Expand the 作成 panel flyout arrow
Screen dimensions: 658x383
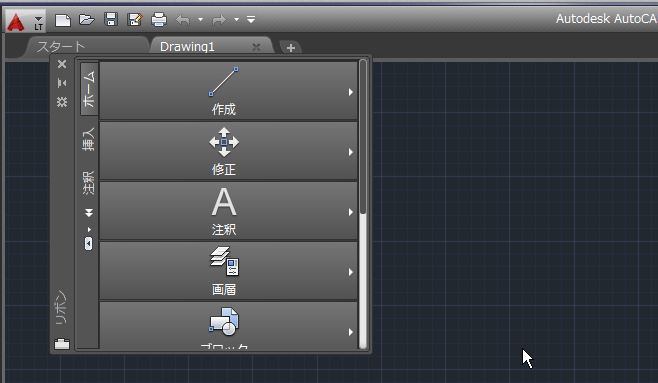[x=350, y=92]
